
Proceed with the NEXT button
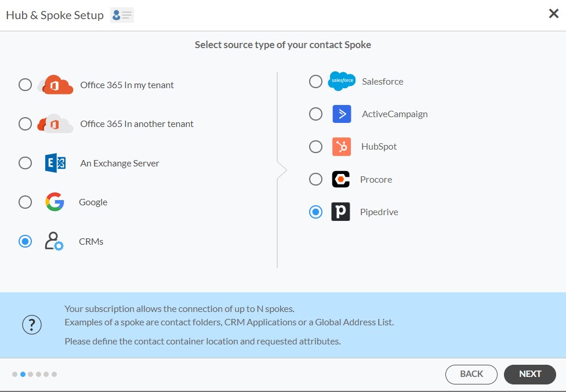click(530, 374)
